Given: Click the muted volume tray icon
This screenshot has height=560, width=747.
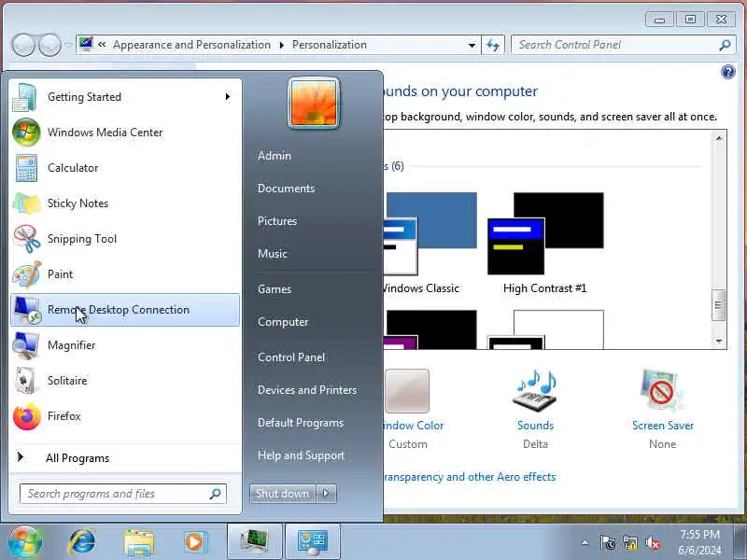Looking at the screenshot, I should coord(653,543).
